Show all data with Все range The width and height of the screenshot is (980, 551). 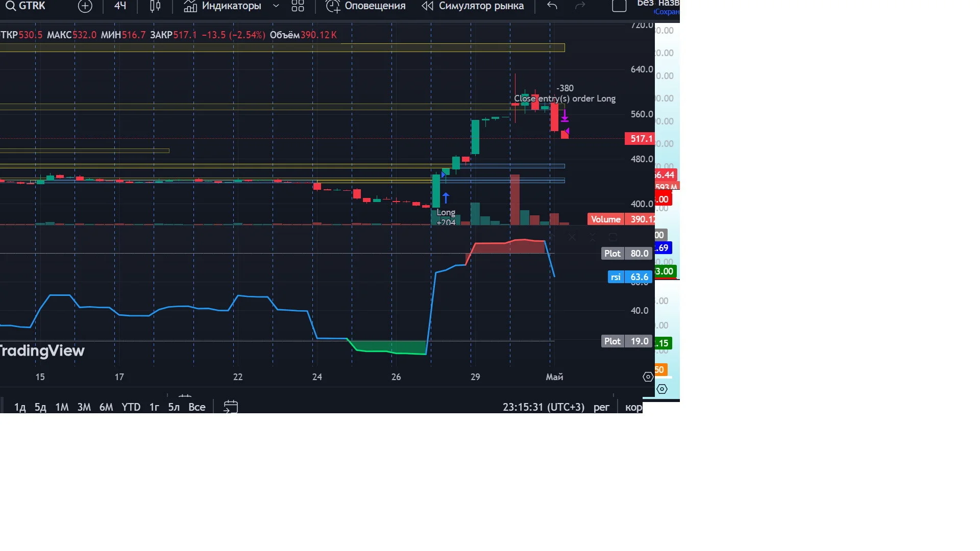tap(197, 407)
